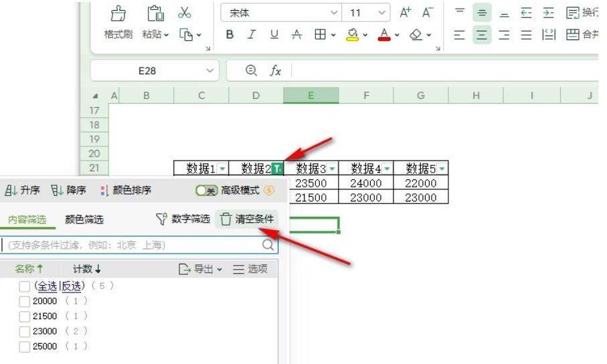Click the Cut scissors icon
The image size is (607, 364).
(184, 13)
